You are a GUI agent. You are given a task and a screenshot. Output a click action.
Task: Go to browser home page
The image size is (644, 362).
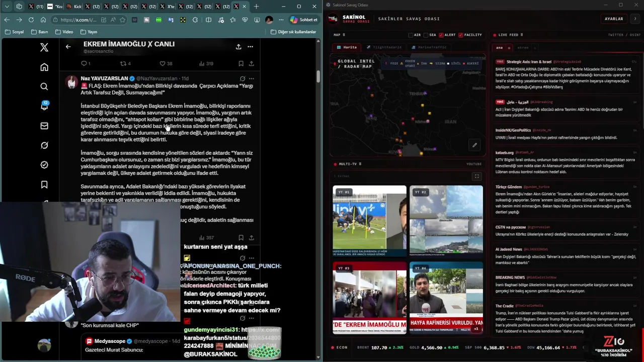(43, 20)
